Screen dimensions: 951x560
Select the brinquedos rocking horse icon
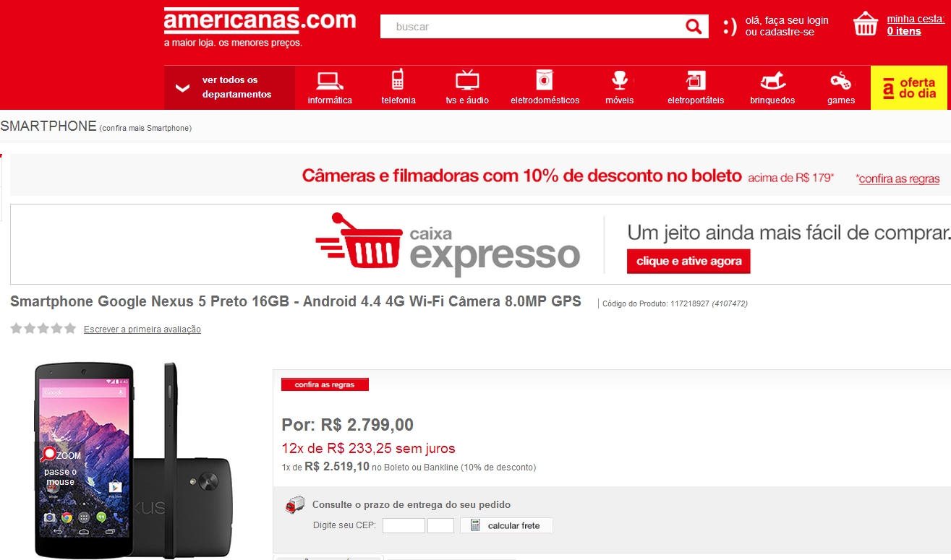pos(772,79)
